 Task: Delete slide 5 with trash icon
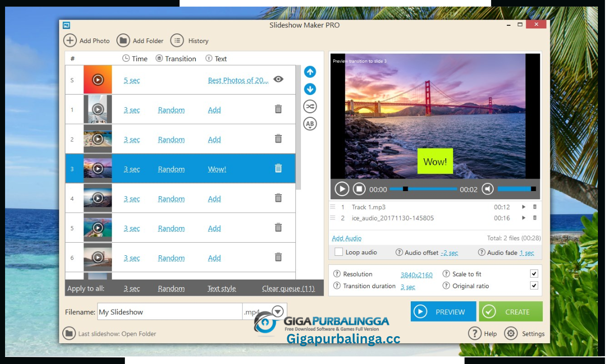tap(278, 227)
